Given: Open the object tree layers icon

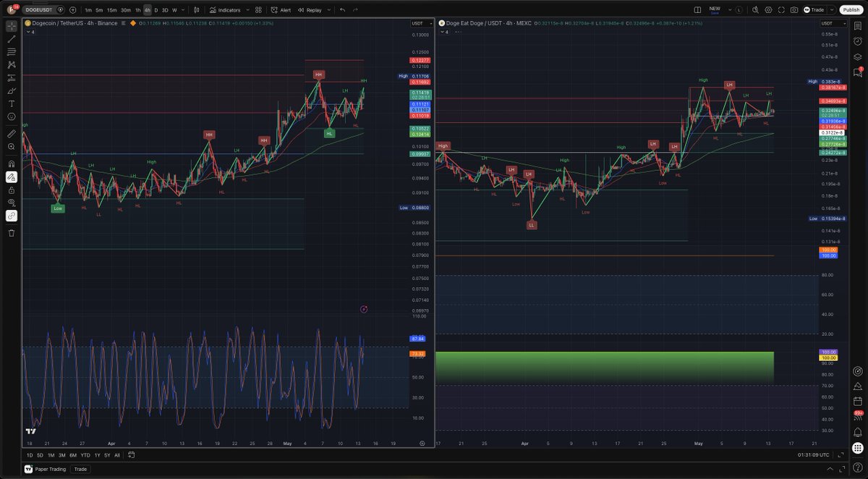Looking at the screenshot, I should click(x=857, y=56).
